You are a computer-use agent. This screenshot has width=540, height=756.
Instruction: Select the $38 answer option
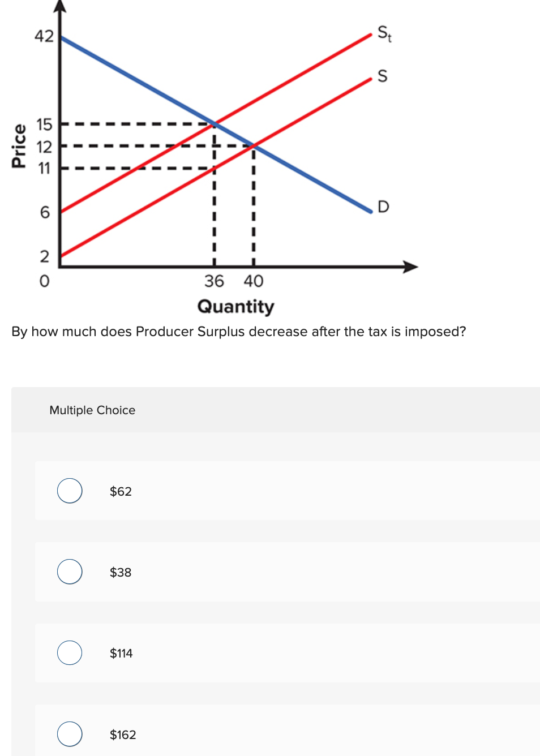click(69, 572)
